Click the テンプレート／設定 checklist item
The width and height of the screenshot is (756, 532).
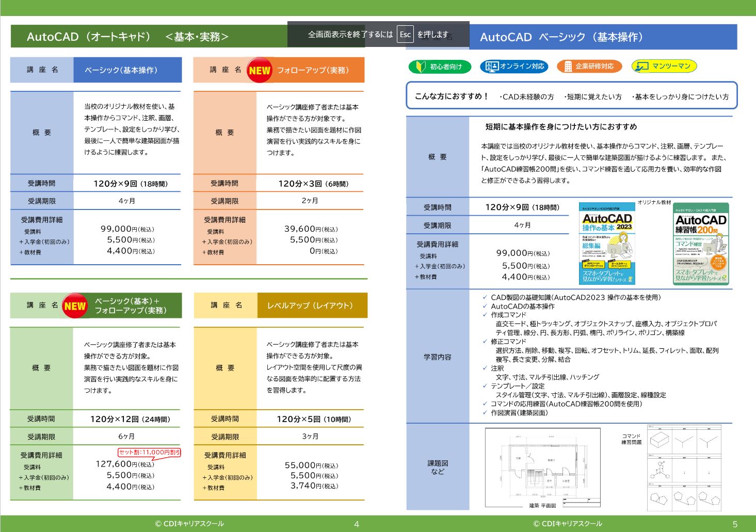518,386
